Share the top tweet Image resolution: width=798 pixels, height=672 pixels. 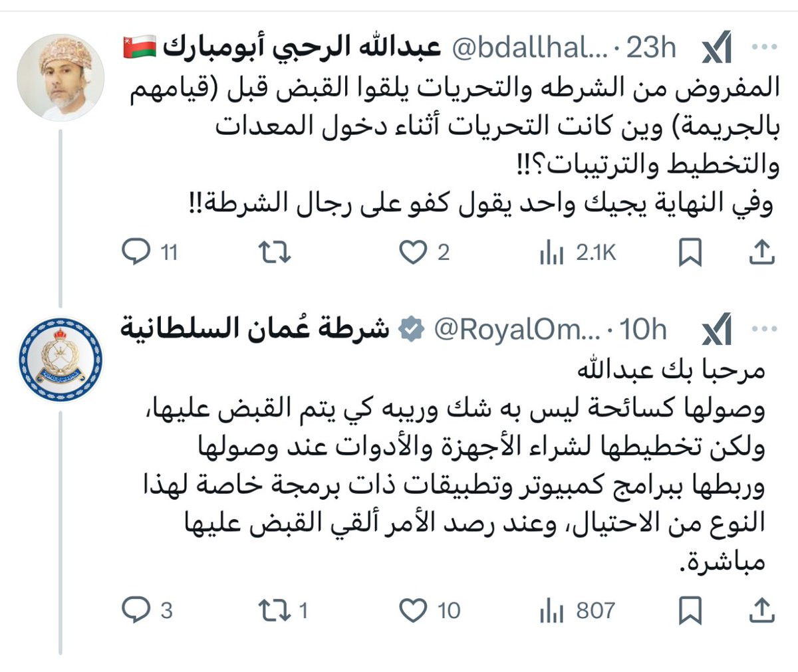[x=762, y=253]
